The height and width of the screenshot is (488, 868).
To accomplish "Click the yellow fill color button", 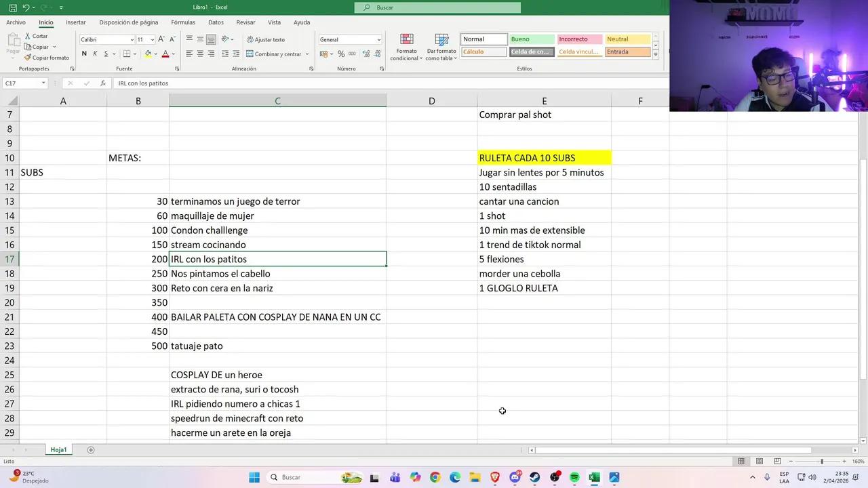I will click(148, 54).
